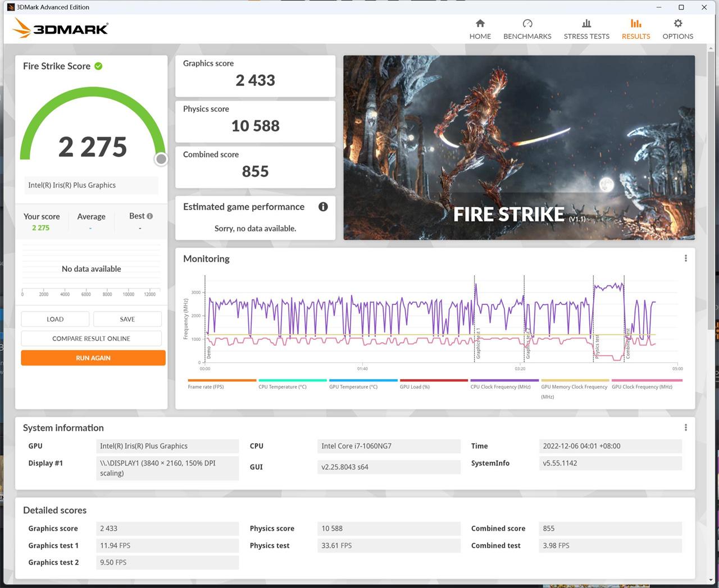Open the Monitoring panel three-dot menu

[x=685, y=258]
